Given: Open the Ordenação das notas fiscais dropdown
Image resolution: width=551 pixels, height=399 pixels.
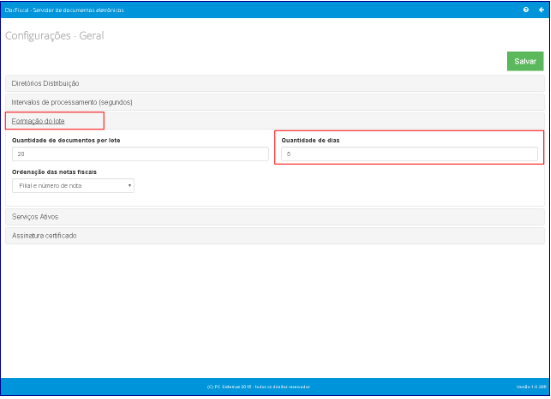Looking at the screenshot, I should coord(73,186).
